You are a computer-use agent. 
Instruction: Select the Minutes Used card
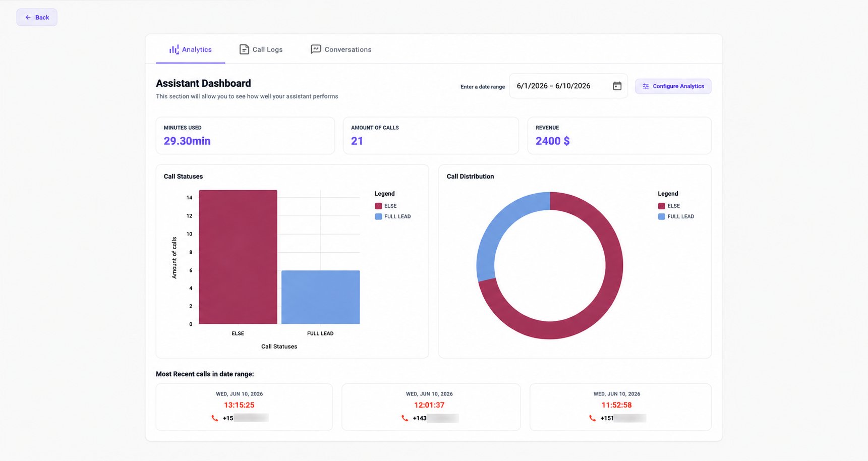(x=245, y=136)
